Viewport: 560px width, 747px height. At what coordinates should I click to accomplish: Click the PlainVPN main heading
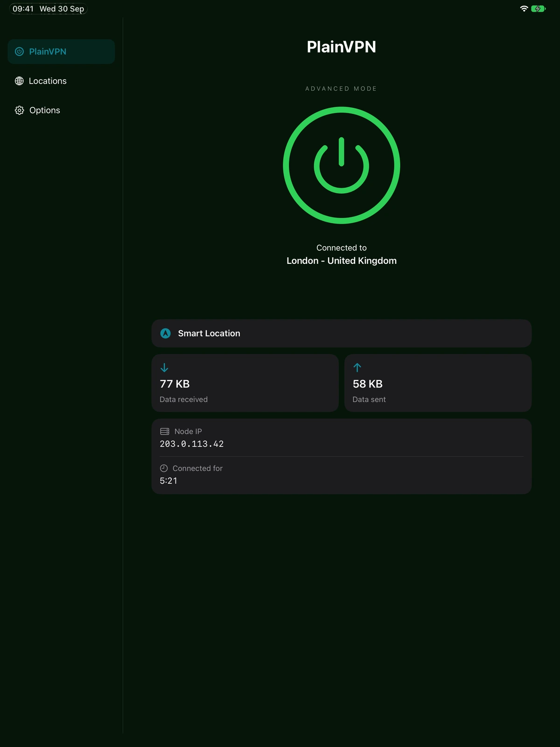[342, 47]
